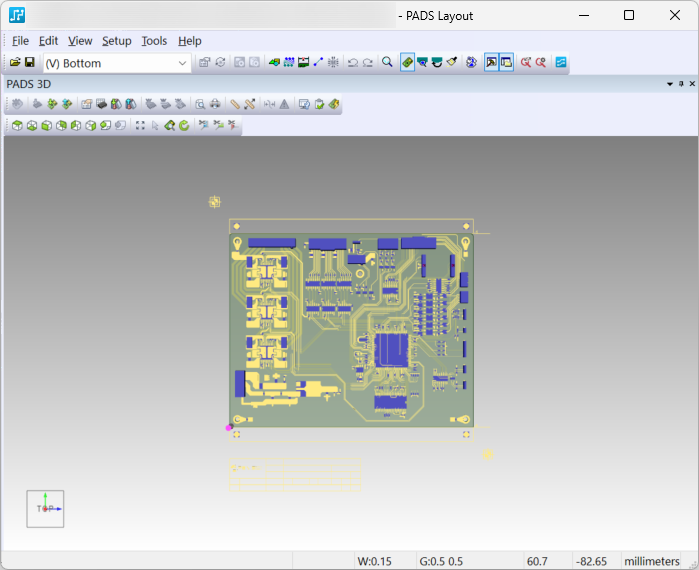Click the Z cut-plane icon
The image size is (699, 570).
coord(233,126)
